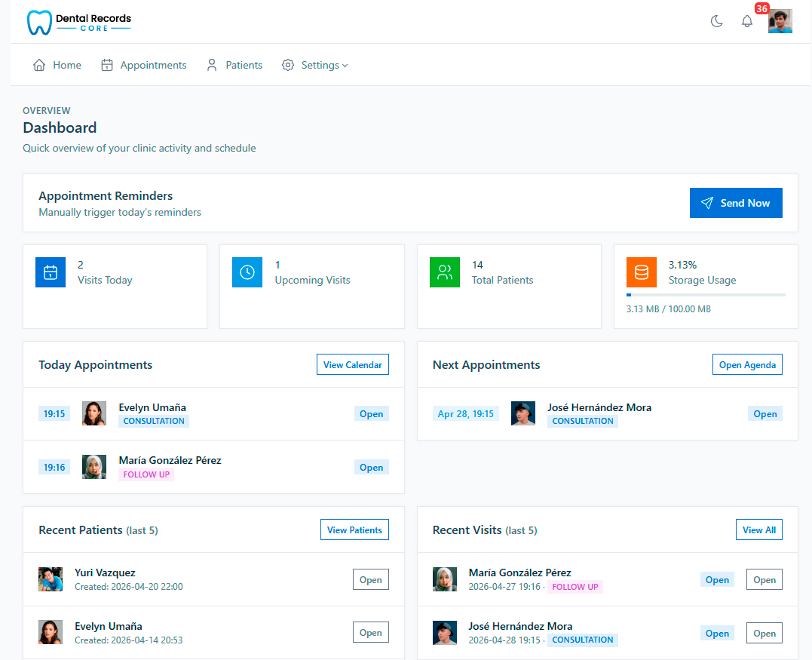Toggle dark mode with the moon icon
This screenshot has height=660, width=812.
pos(717,21)
